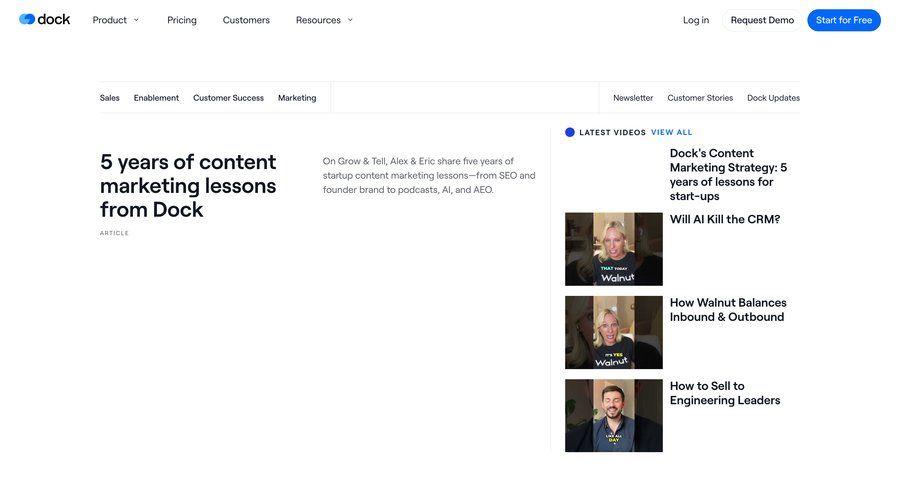Click the Log in link
This screenshot has height=484, width=900.
(696, 20)
